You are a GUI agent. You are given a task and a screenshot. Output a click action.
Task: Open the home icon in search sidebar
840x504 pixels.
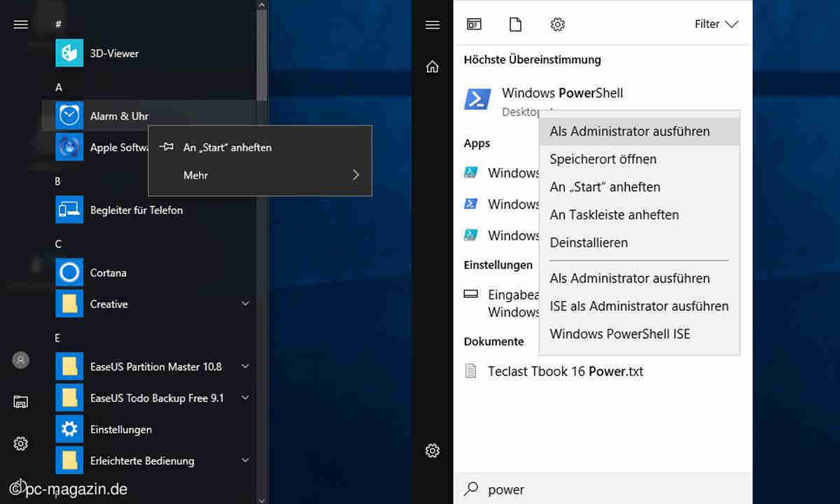[x=433, y=67]
